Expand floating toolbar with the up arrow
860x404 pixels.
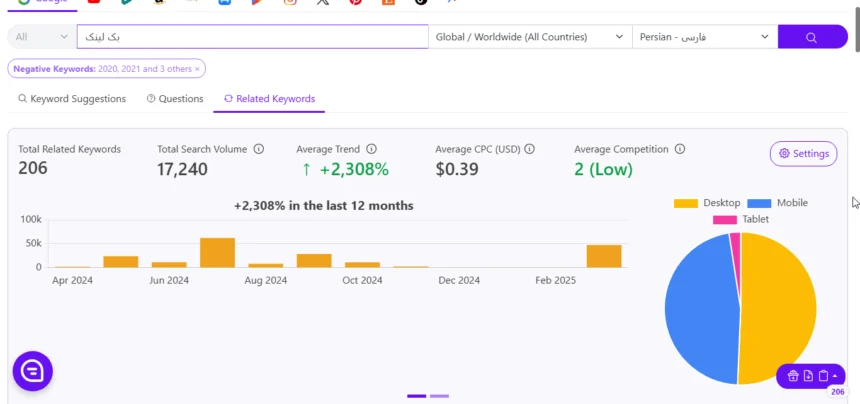click(835, 375)
